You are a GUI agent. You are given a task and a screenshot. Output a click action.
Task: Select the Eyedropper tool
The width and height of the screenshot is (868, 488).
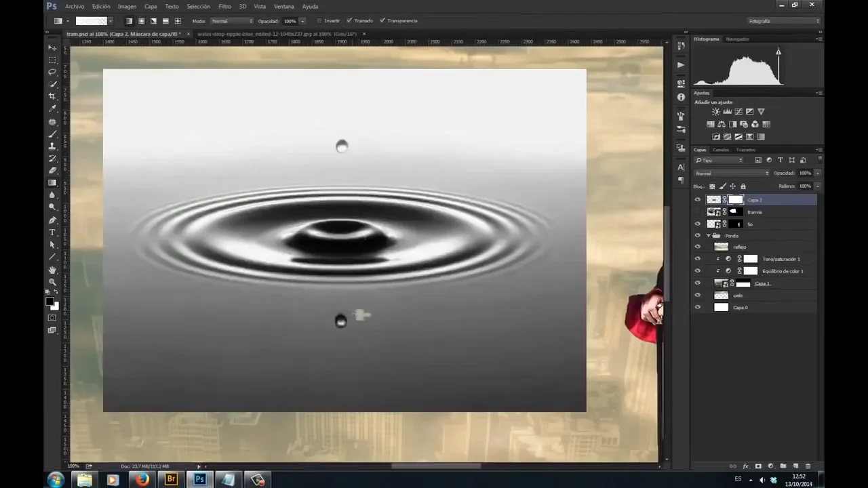52,109
